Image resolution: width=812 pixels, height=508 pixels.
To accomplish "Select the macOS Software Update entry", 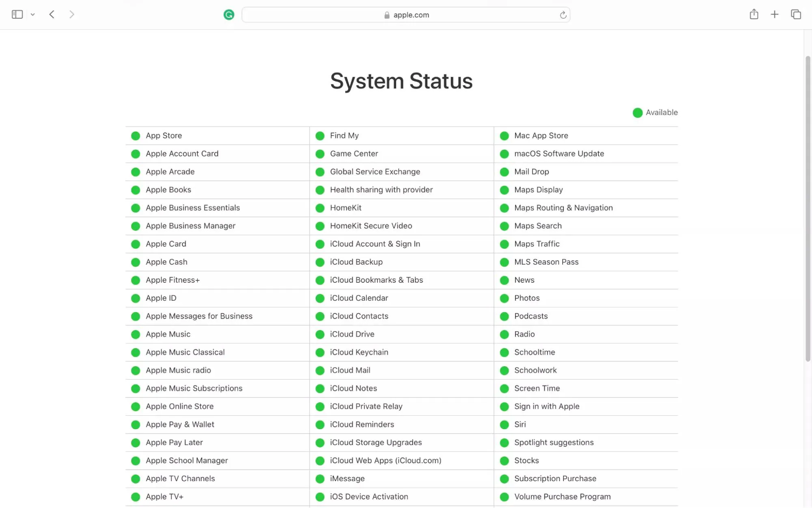I will tap(559, 154).
